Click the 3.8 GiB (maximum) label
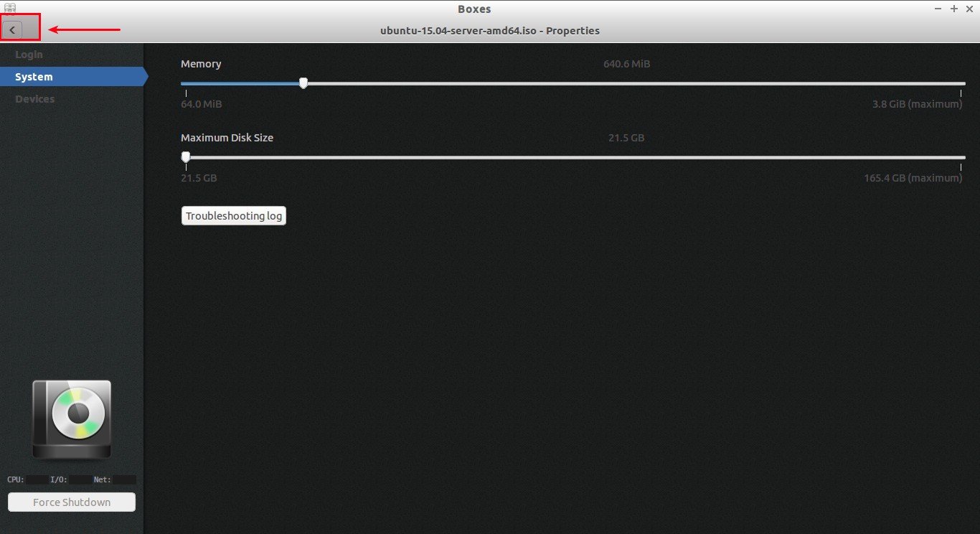Screen dimensions: 980x534 coord(917,104)
